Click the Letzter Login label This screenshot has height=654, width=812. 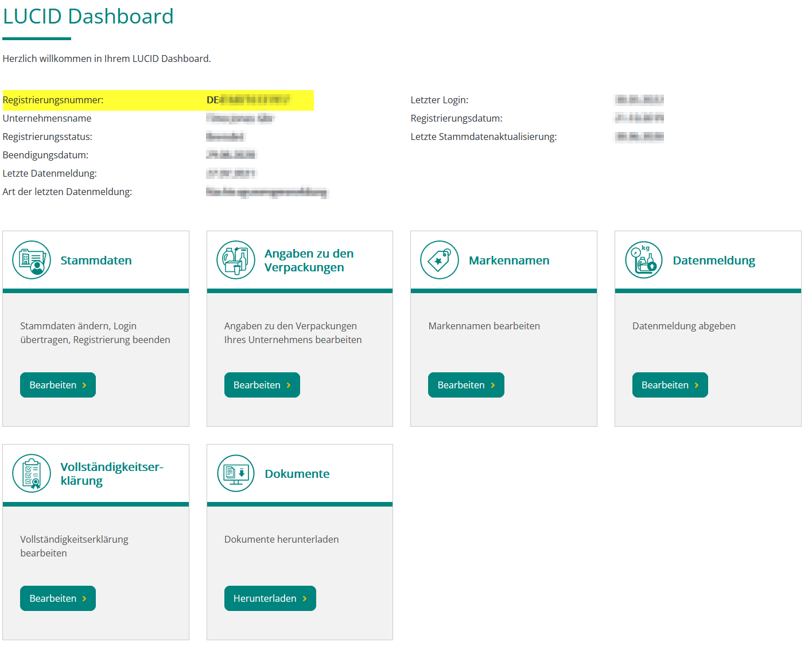[440, 100]
